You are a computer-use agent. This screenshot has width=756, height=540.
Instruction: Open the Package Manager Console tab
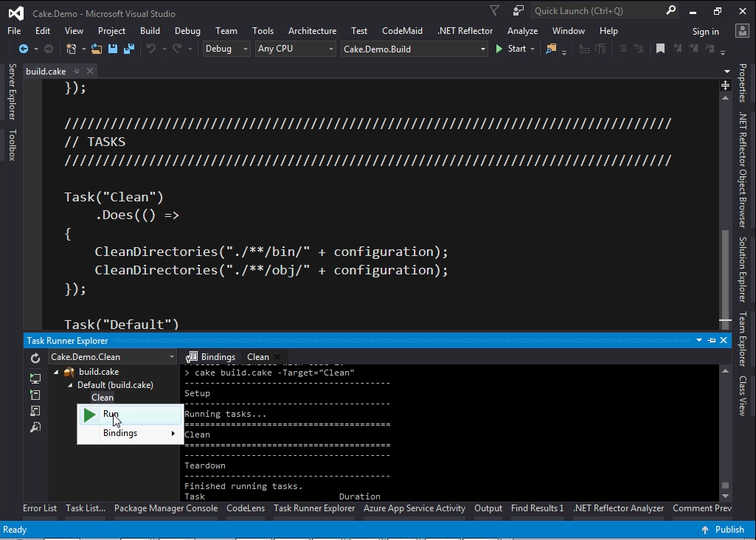(x=166, y=508)
